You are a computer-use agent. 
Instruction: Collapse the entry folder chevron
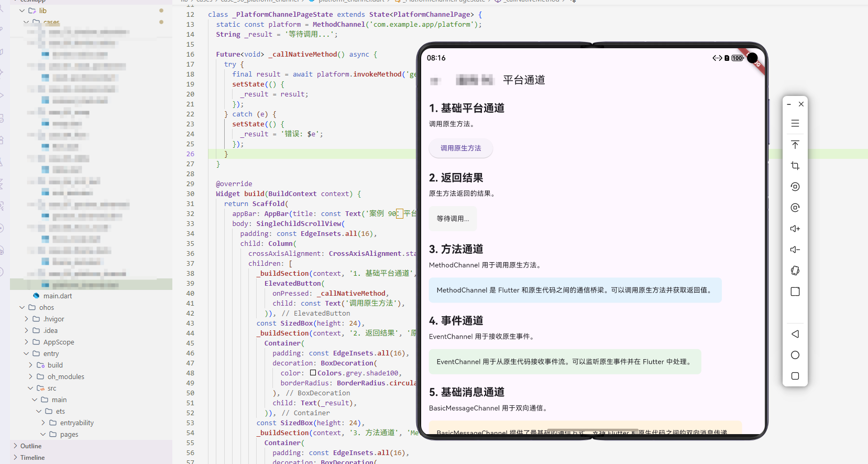click(x=26, y=353)
